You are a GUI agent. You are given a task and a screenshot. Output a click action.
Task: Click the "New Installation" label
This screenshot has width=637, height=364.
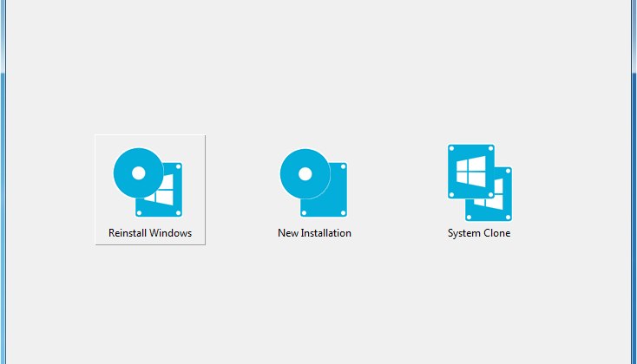314,233
